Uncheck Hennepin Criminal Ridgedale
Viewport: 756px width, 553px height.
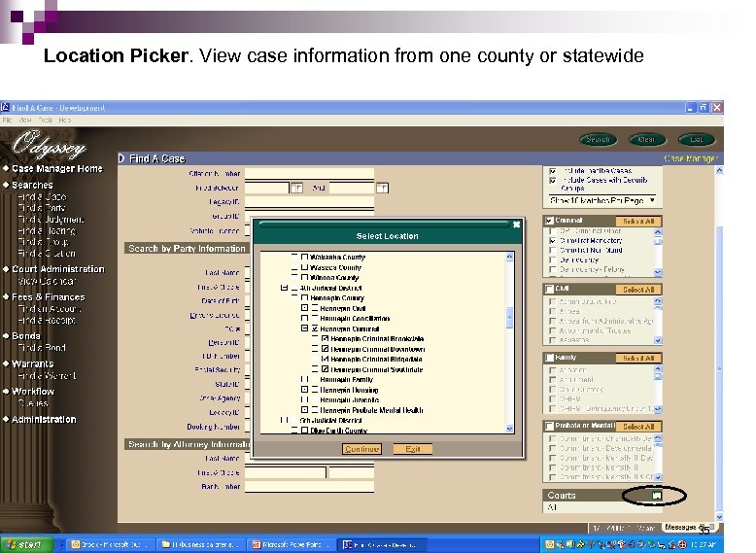(x=325, y=360)
